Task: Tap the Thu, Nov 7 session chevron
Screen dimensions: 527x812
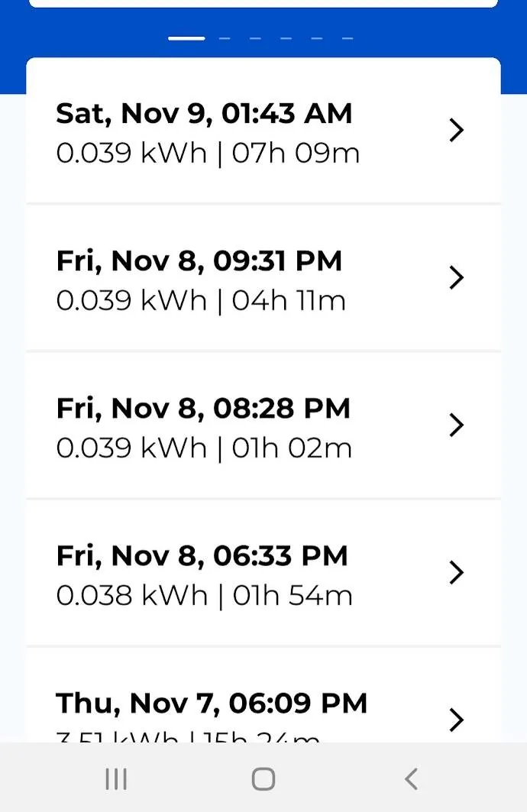Action: pyautogui.click(x=456, y=720)
